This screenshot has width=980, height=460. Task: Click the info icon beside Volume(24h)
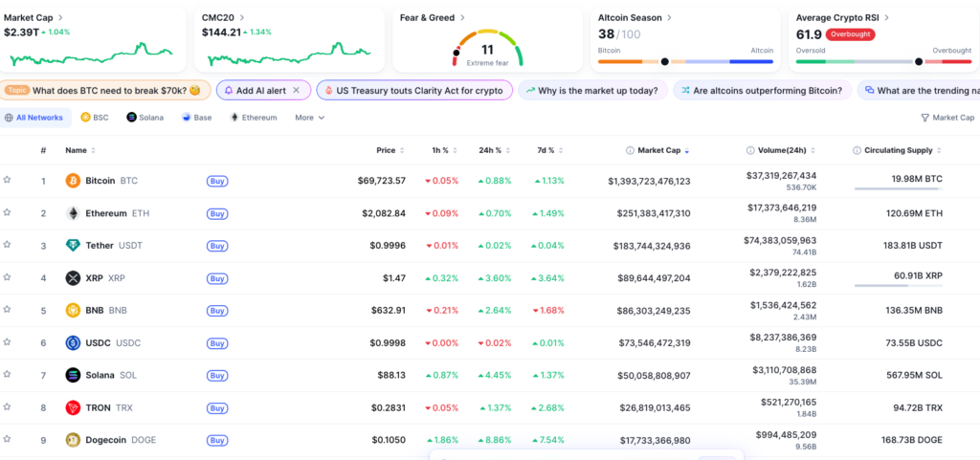pyautogui.click(x=749, y=150)
